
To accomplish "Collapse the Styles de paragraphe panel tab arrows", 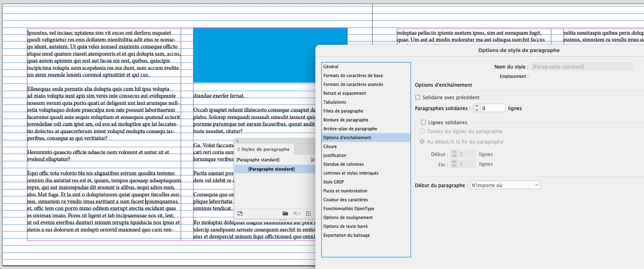I will [x=238, y=149].
